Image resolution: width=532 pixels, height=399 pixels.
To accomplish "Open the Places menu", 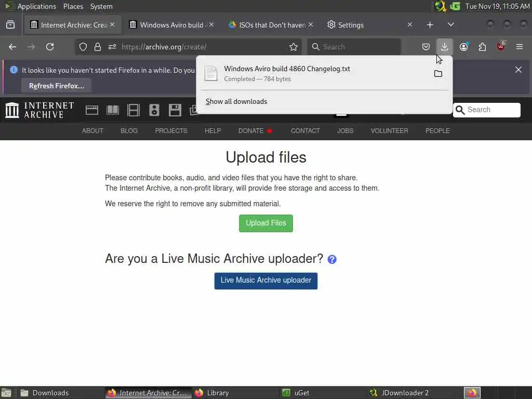I will coord(73,6).
